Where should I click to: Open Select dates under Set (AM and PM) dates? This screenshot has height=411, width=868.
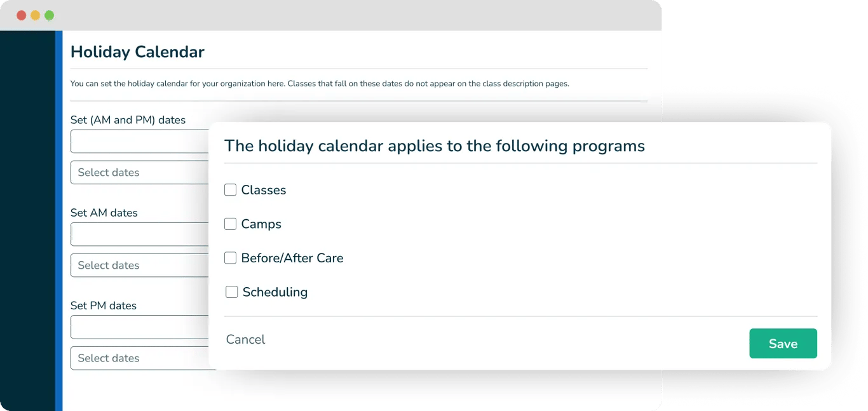(x=140, y=173)
